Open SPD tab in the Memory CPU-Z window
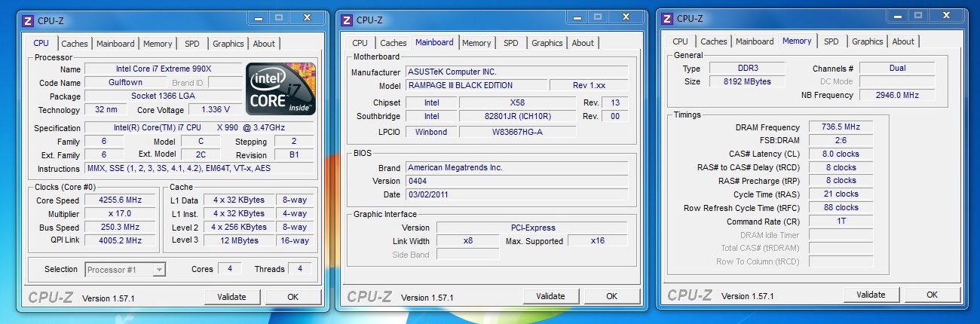 click(831, 41)
